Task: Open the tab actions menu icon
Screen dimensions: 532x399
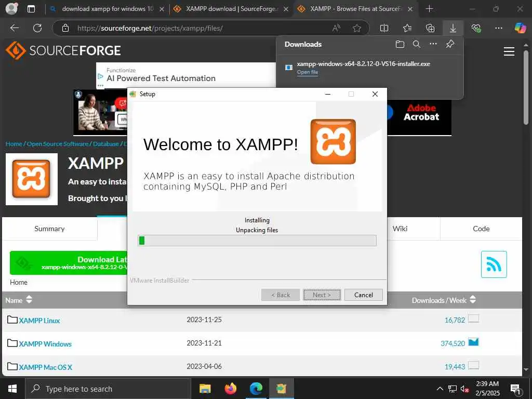Action: coord(31,9)
